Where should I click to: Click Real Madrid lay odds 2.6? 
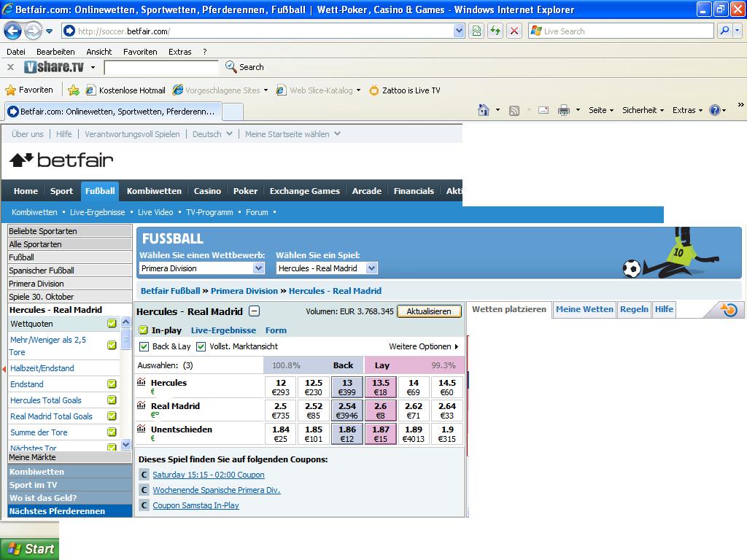pyautogui.click(x=380, y=411)
